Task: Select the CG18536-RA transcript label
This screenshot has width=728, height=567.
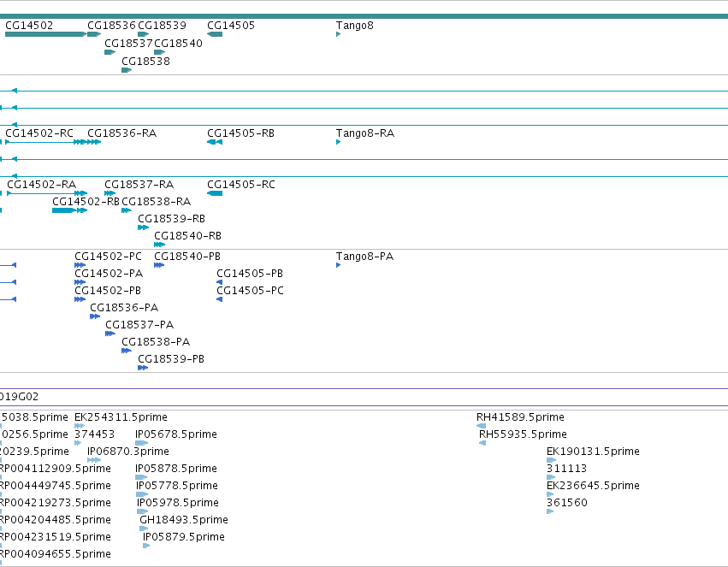Action: click(122, 133)
